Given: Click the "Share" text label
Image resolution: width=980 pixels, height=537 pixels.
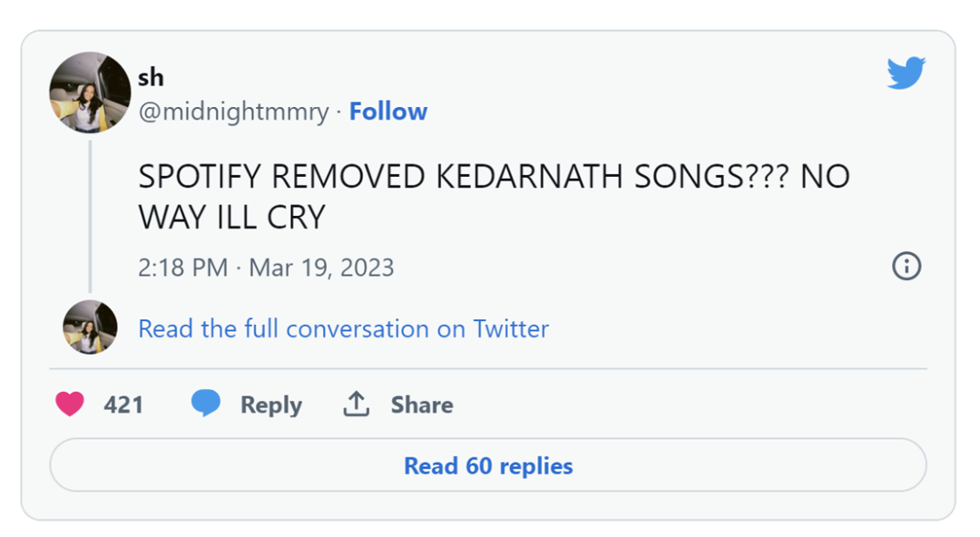Looking at the screenshot, I should click(422, 405).
